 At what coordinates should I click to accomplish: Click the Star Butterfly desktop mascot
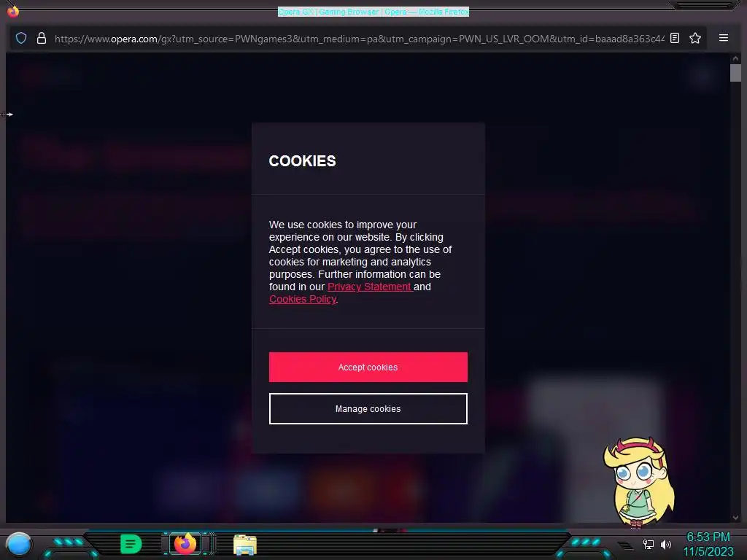pyautogui.click(x=638, y=483)
